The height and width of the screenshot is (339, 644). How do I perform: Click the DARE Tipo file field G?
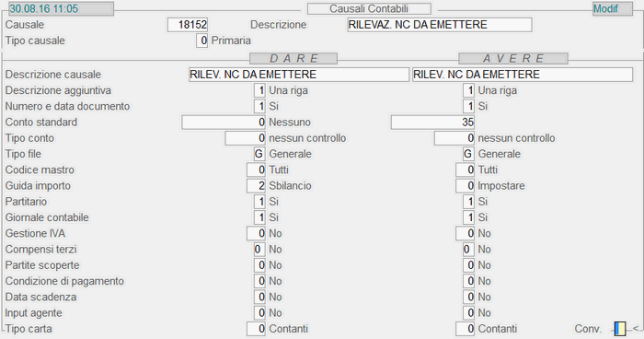tap(259, 154)
